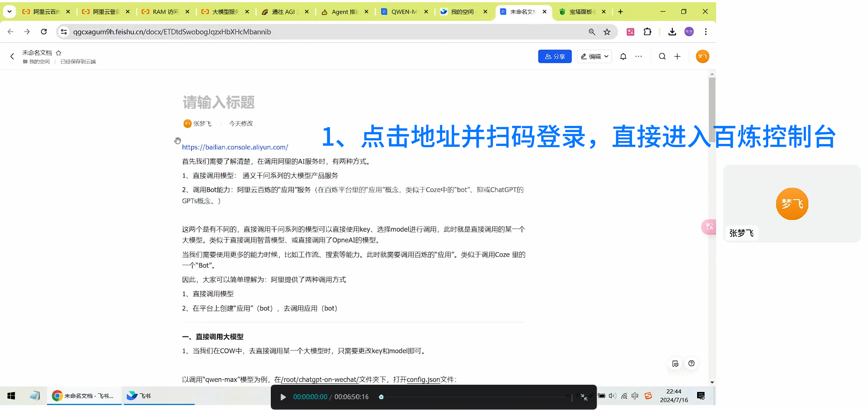Click the document vertical scrollbar thumb
The width and height of the screenshot is (868, 410).
tap(712, 109)
